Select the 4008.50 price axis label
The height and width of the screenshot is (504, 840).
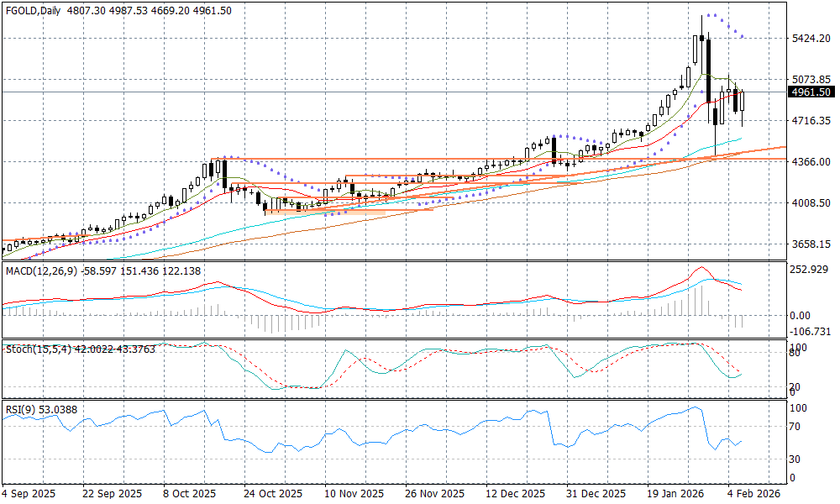[811, 203]
